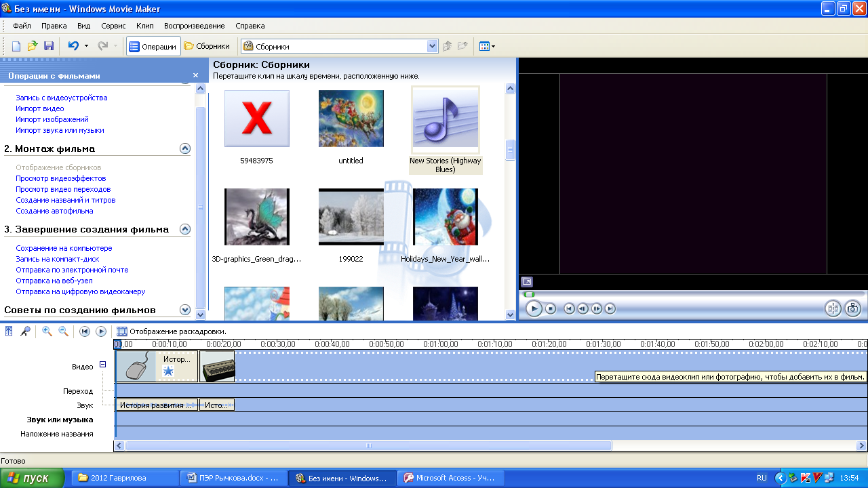Open the Воспроизведение menu
Viewport: 868px width, 488px height.
coord(194,26)
